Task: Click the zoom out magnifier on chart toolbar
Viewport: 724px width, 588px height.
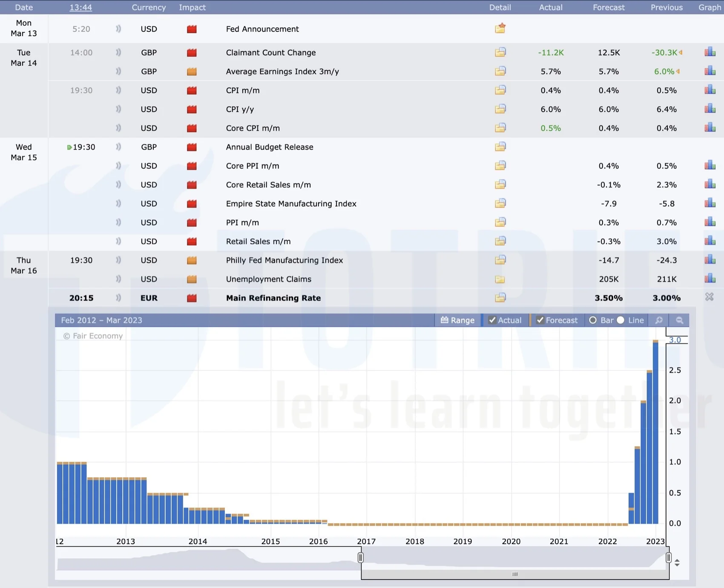Action: click(x=679, y=320)
